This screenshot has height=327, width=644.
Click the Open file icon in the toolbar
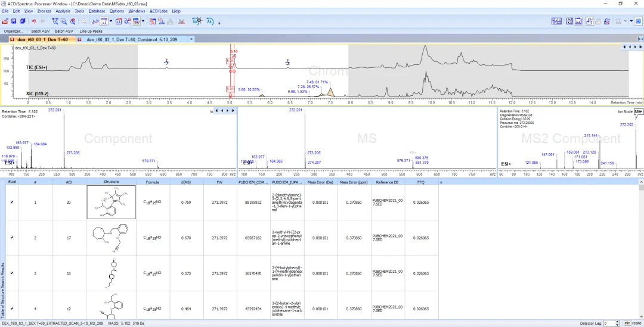5,21
